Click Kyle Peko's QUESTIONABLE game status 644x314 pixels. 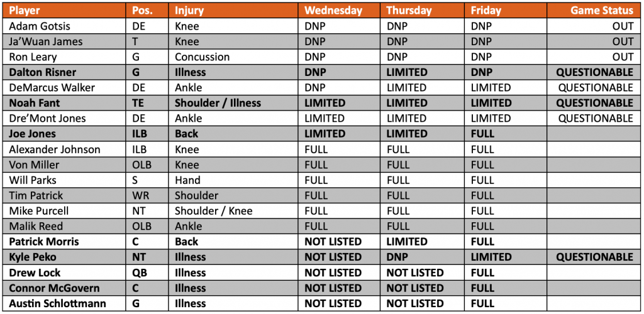click(x=594, y=257)
